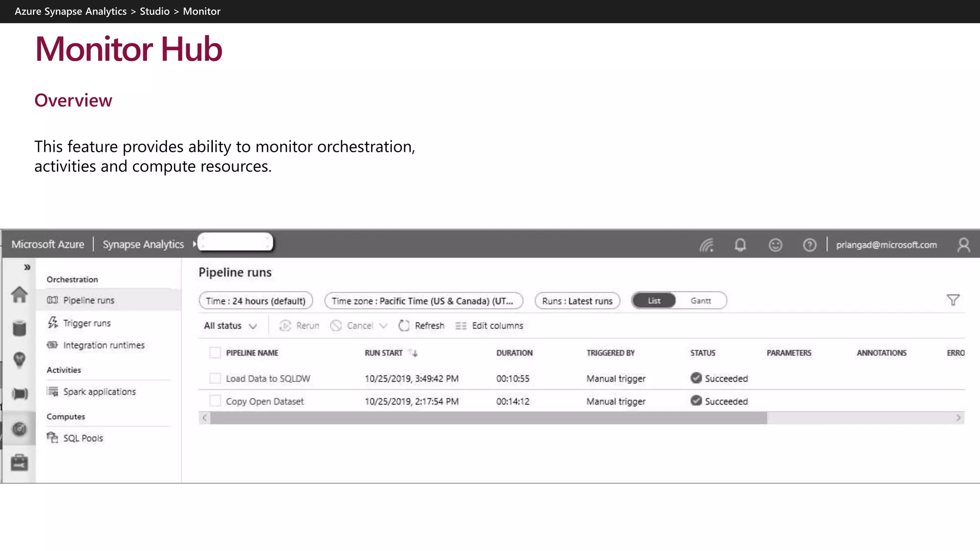The width and height of the screenshot is (980, 551).
Task: Tick the checkbox for Copy Open Dataset
Action: click(x=215, y=401)
